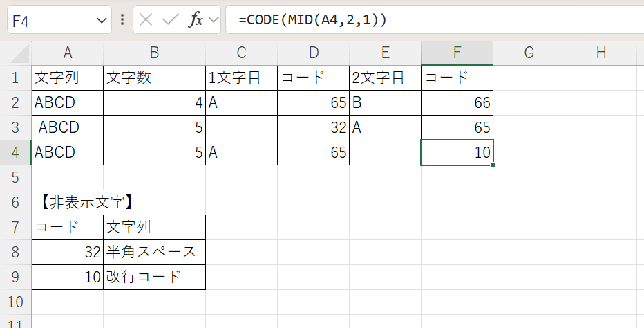Viewport: 644px width, 328px height.
Task: Select column E header
Action: click(386, 53)
